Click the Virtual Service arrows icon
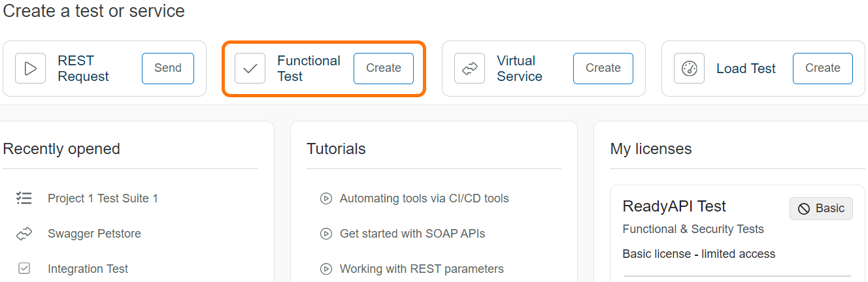868x282 pixels. [x=470, y=69]
